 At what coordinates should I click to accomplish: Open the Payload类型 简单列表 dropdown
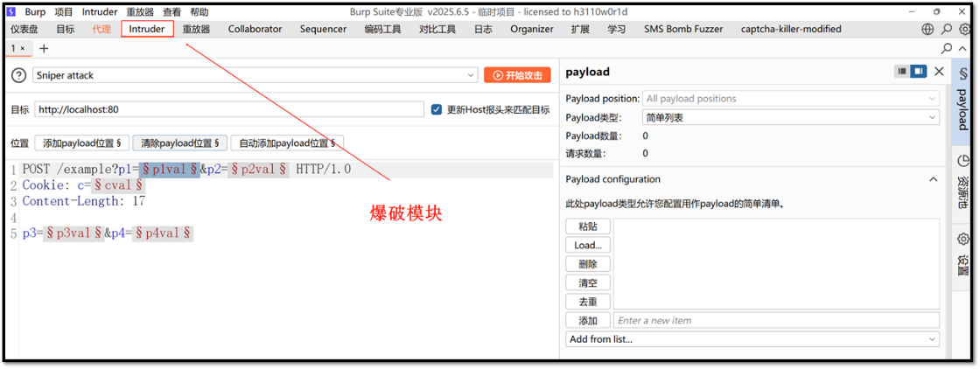click(x=791, y=117)
